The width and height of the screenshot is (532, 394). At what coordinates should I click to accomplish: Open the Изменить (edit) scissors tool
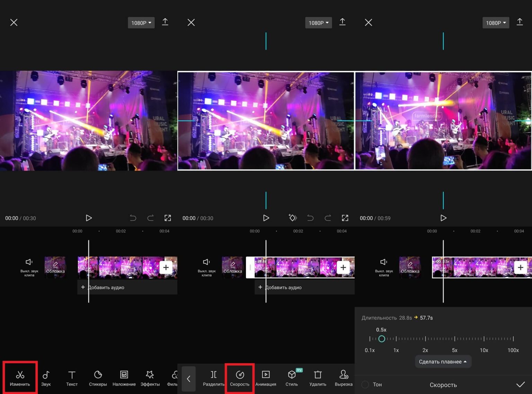pyautogui.click(x=20, y=377)
